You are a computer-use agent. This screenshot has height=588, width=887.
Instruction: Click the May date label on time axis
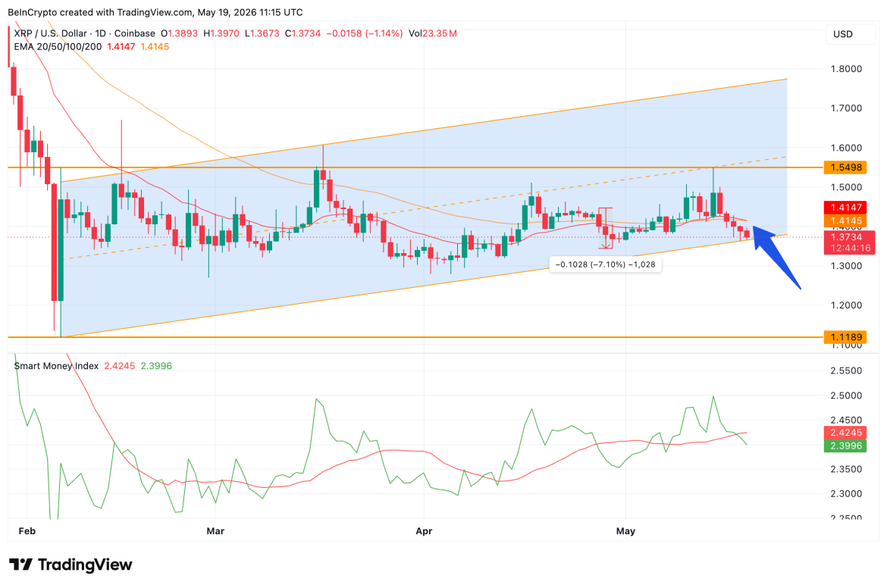(x=625, y=531)
